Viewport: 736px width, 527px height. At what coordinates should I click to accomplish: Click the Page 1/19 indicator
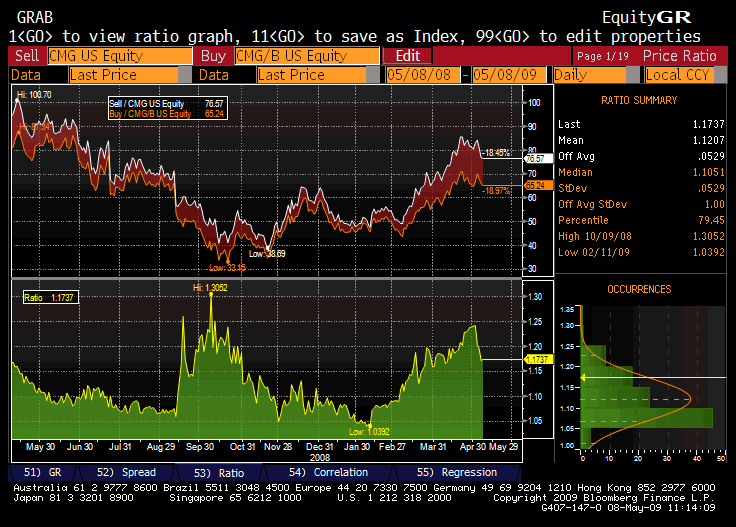coord(603,56)
